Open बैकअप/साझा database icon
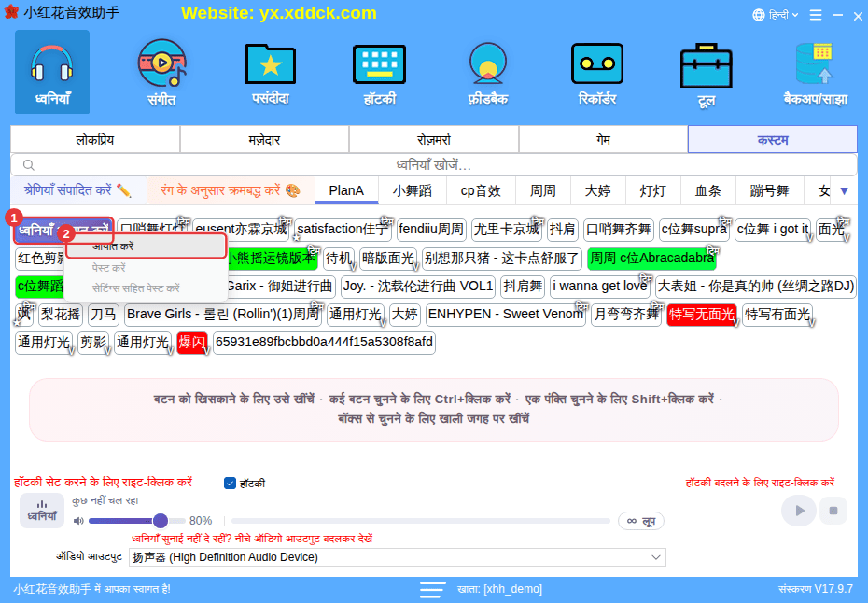The height and width of the screenshot is (603, 868). [x=815, y=72]
